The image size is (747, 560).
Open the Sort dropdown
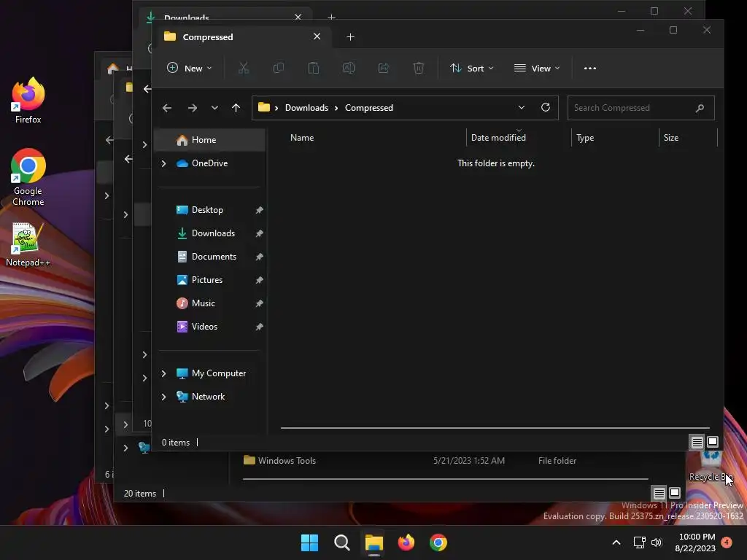(x=472, y=68)
